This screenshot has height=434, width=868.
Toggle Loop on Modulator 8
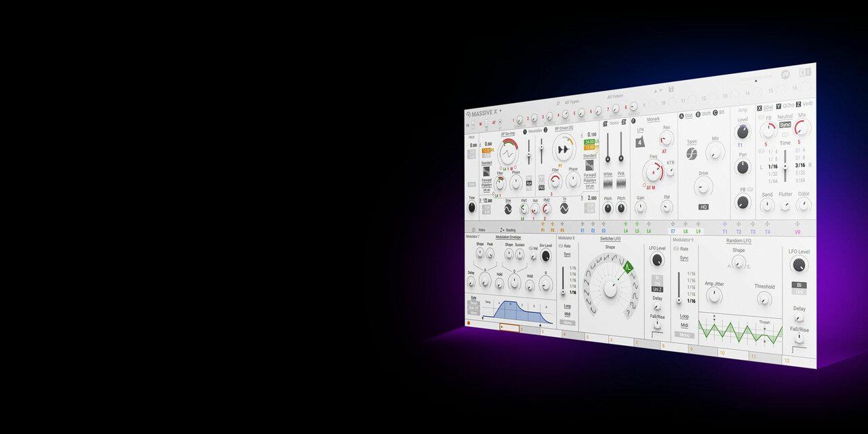pos(567,306)
